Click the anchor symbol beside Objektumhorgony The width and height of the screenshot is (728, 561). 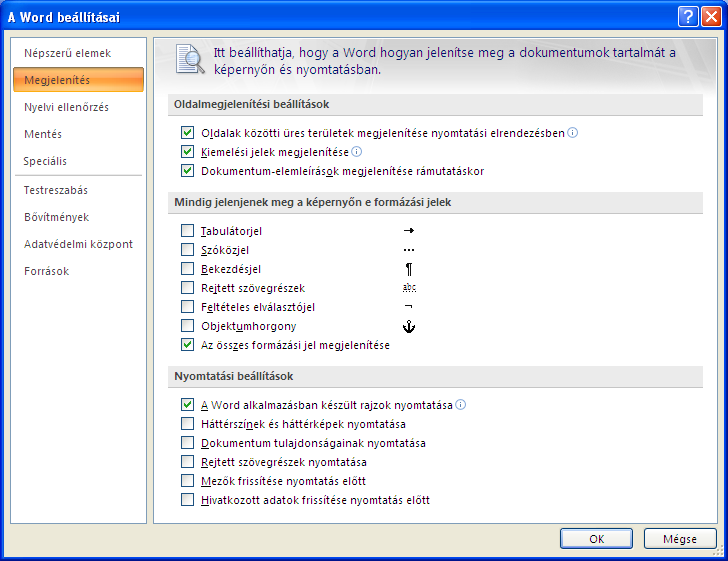coord(409,326)
